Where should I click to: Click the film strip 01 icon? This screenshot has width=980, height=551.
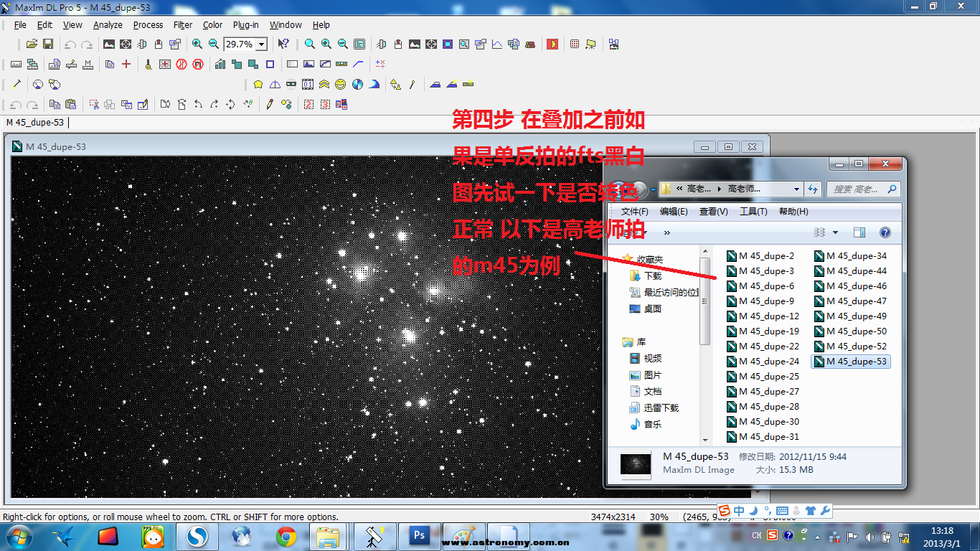tap(307, 84)
